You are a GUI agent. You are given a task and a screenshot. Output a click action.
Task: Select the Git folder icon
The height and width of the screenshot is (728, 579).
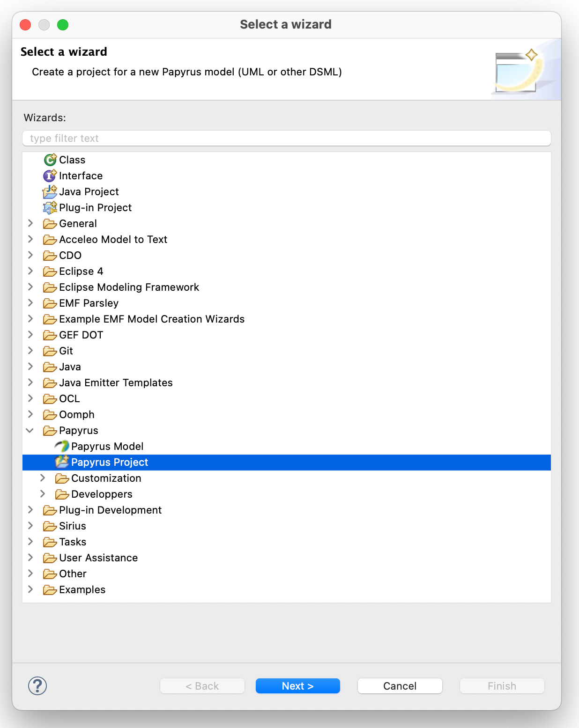coord(50,351)
